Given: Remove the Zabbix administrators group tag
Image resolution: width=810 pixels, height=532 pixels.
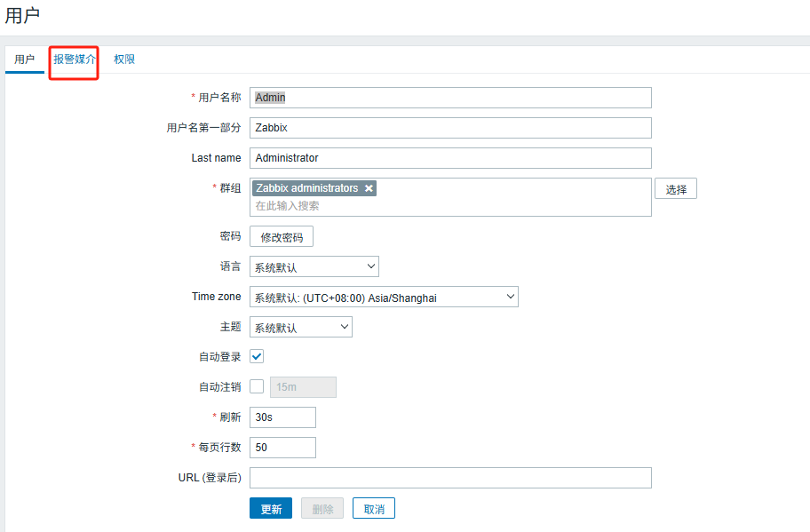Looking at the screenshot, I should [x=369, y=188].
